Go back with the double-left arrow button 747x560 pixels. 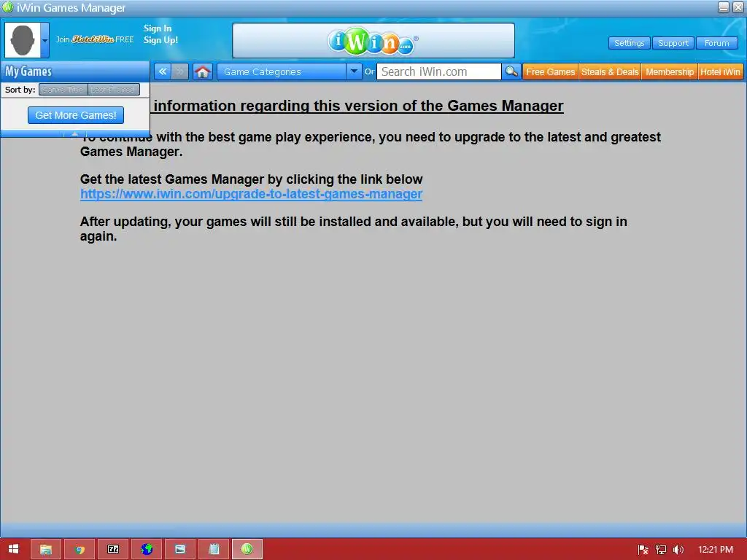[163, 72]
